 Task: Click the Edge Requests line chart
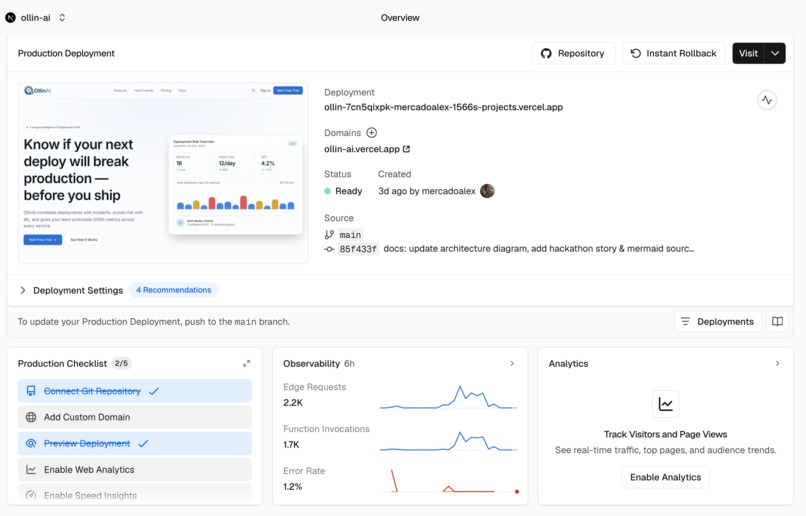coord(448,397)
